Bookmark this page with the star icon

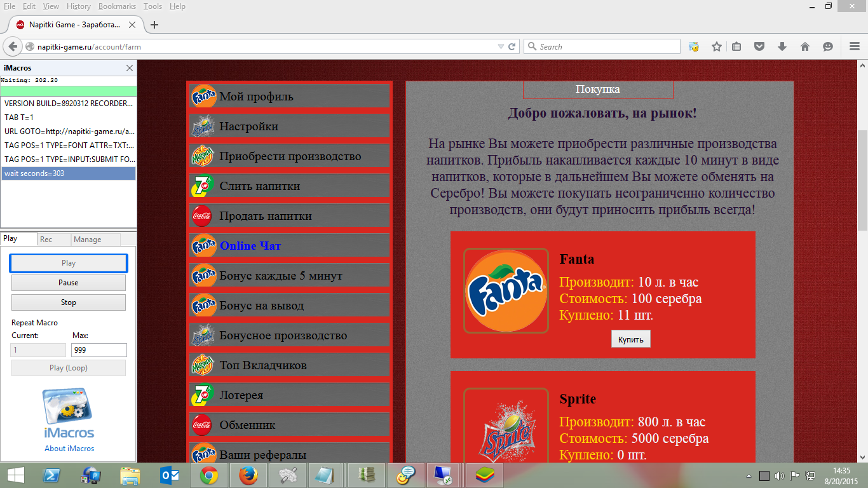pyautogui.click(x=717, y=46)
